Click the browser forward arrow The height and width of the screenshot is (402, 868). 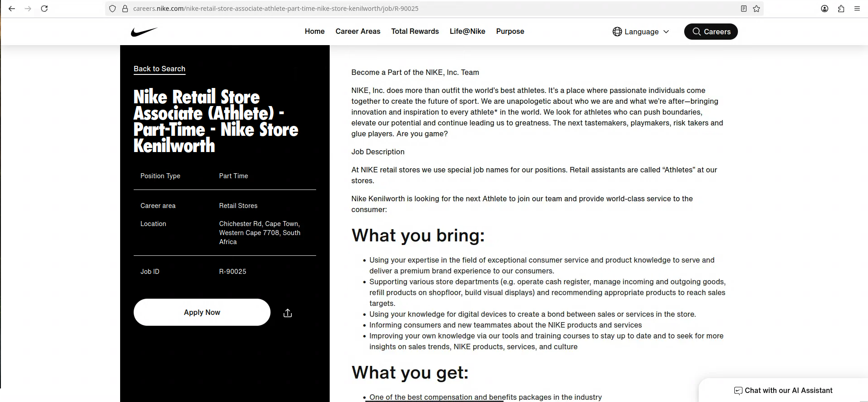point(28,9)
